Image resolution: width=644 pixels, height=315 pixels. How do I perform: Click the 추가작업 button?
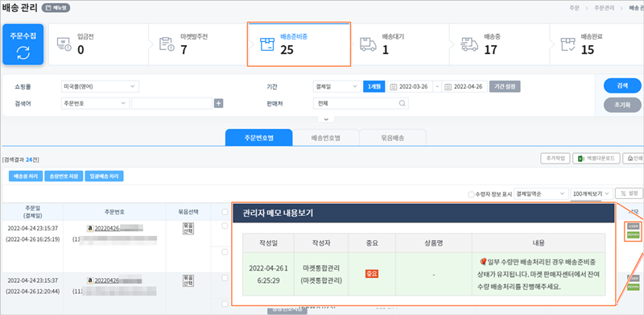point(555,159)
